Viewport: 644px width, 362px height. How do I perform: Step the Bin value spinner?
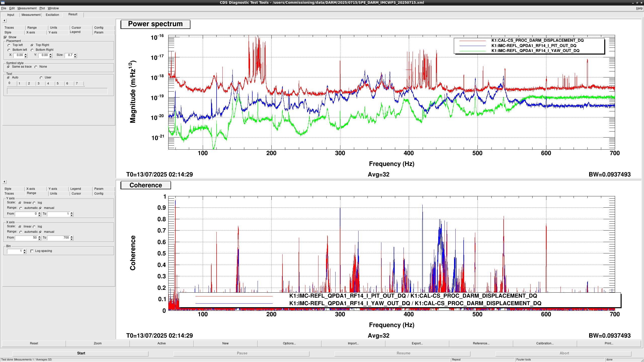coord(25,251)
